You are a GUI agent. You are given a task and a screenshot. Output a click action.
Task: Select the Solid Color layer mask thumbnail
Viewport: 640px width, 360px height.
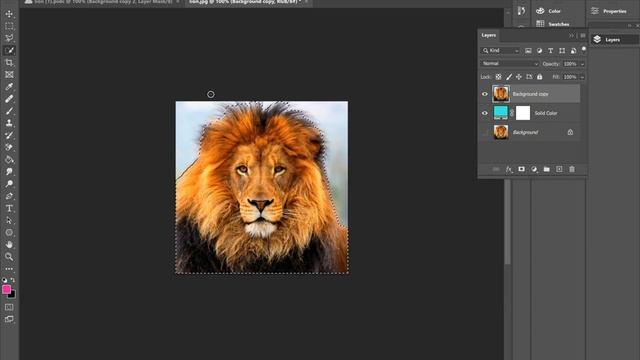[523, 113]
